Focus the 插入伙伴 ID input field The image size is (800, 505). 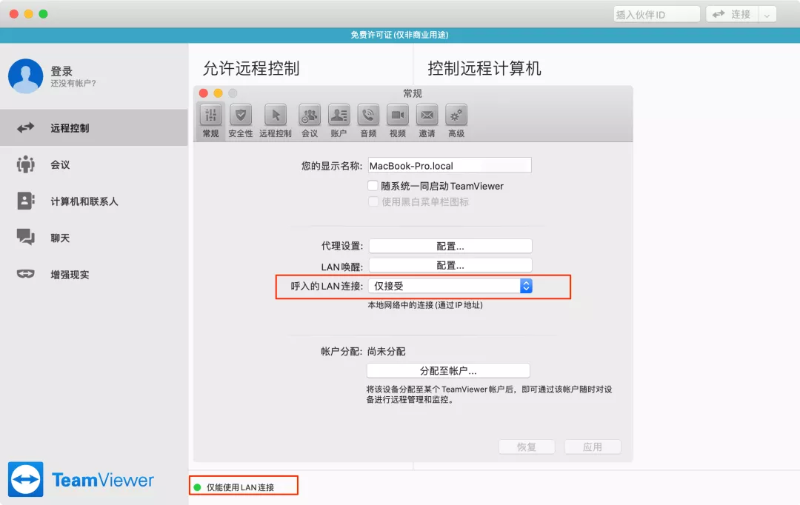tap(656, 15)
